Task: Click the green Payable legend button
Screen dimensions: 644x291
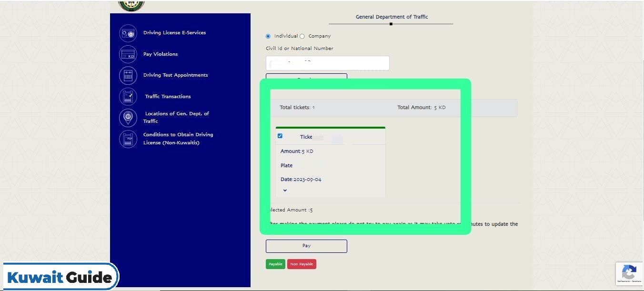Action: click(x=275, y=264)
